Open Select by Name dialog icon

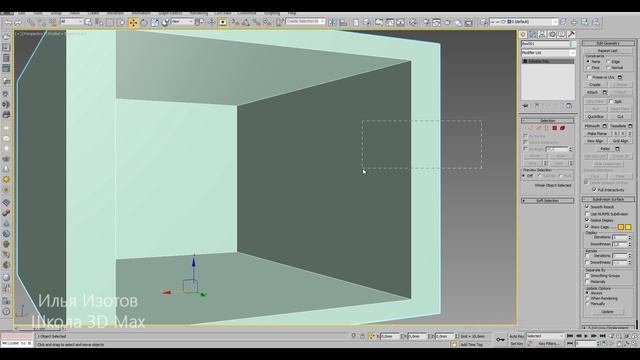(x=99, y=22)
